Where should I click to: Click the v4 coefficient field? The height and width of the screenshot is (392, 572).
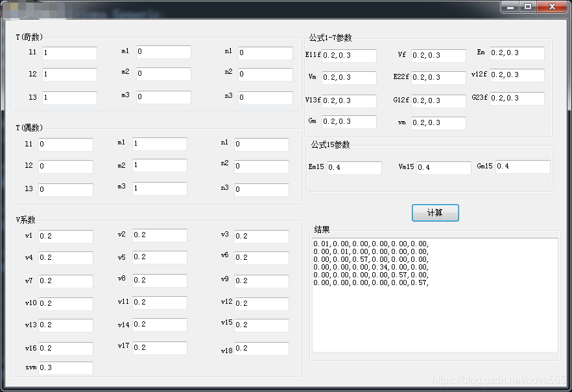point(66,258)
